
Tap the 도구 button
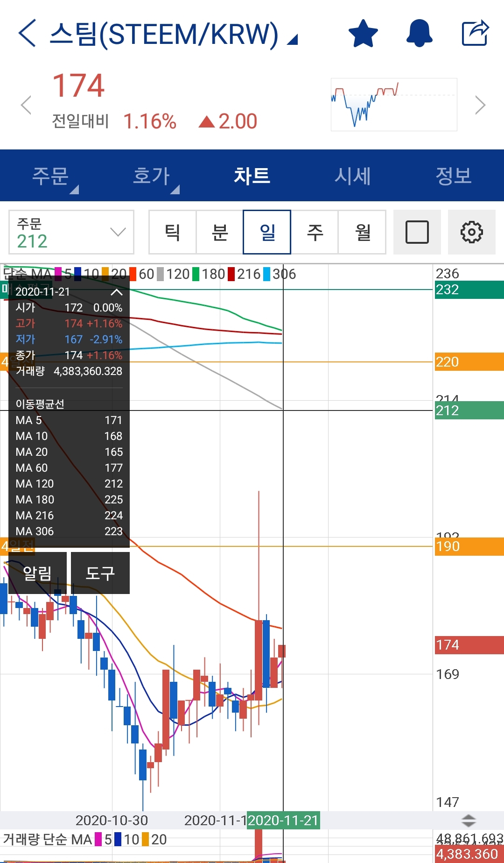click(100, 573)
